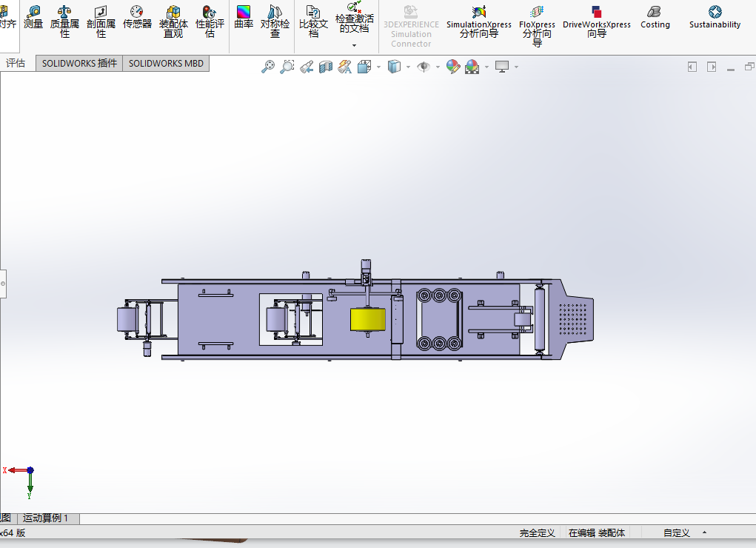Click left panel collapse arrow button
The width and height of the screenshot is (756, 548).
tap(692, 67)
